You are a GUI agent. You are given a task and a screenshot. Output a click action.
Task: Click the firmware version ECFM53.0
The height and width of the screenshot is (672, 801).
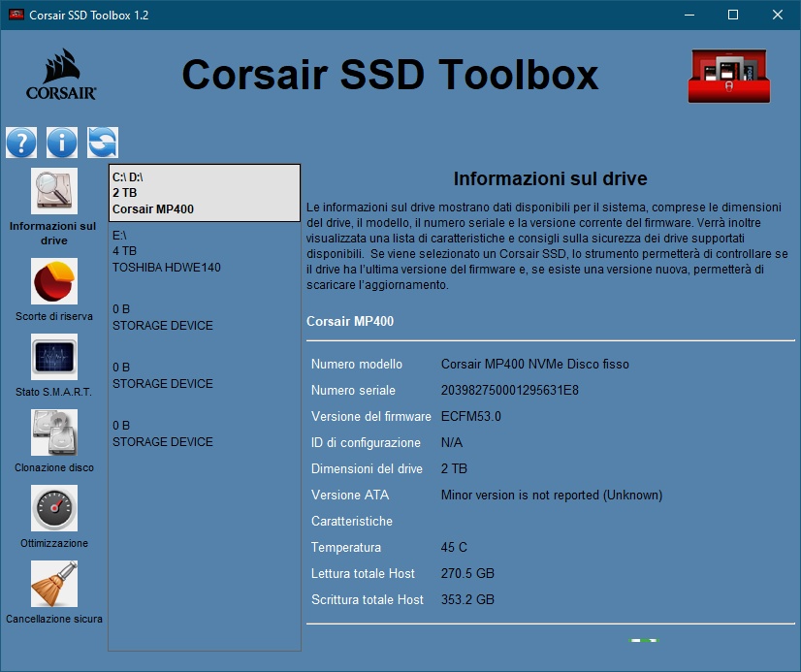(471, 417)
